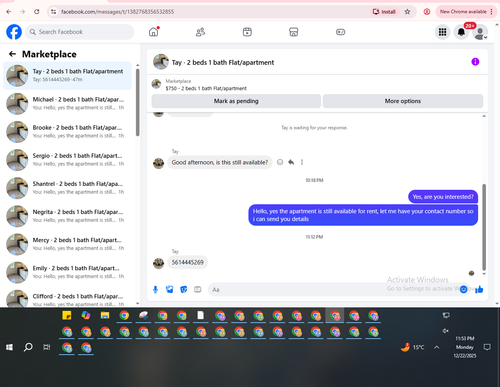The width and height of the screenshot is (500, 387).
Task: Open the 15°C weather widget
Action: click(413, 347)
